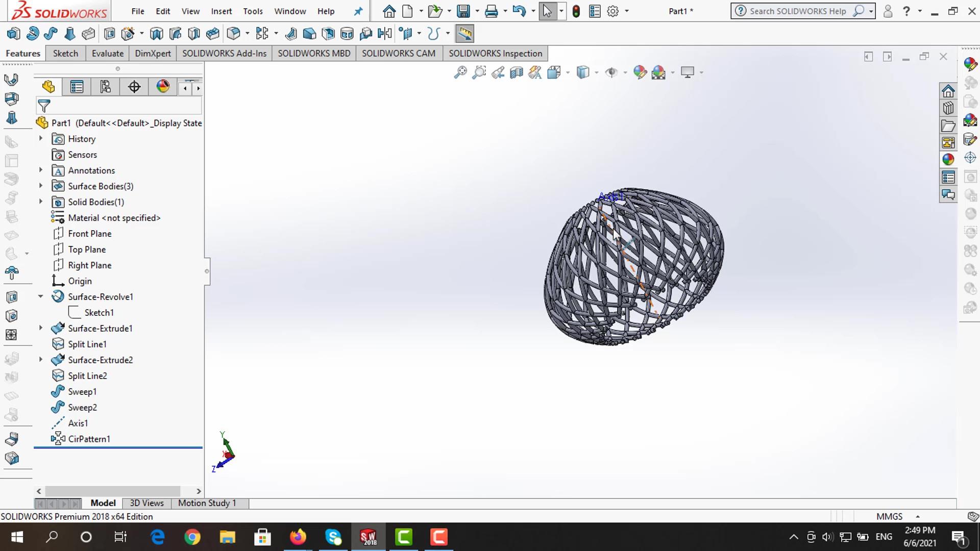980x551 pixels.
Task: Expand the Surface Bodies(3) folder
Action: pos(41,186)
